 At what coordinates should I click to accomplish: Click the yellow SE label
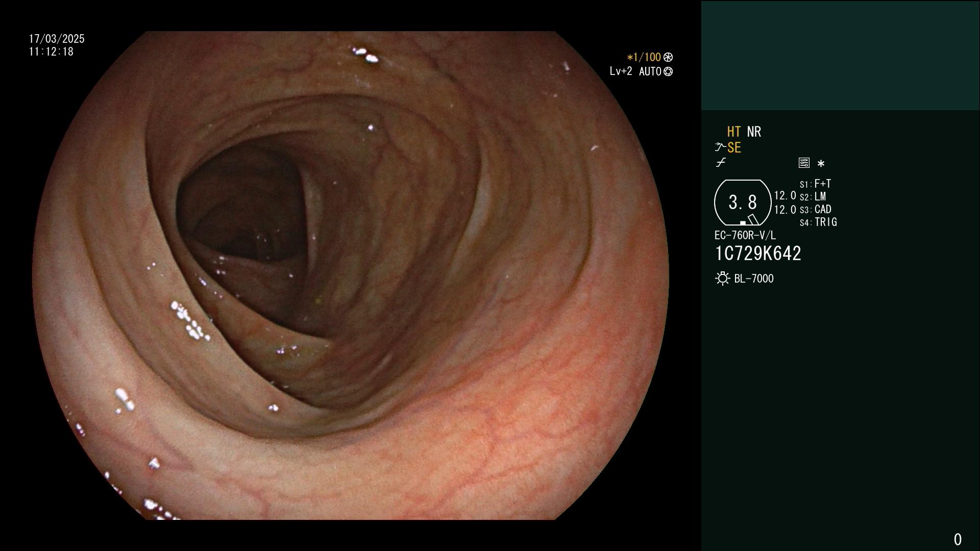734,148
